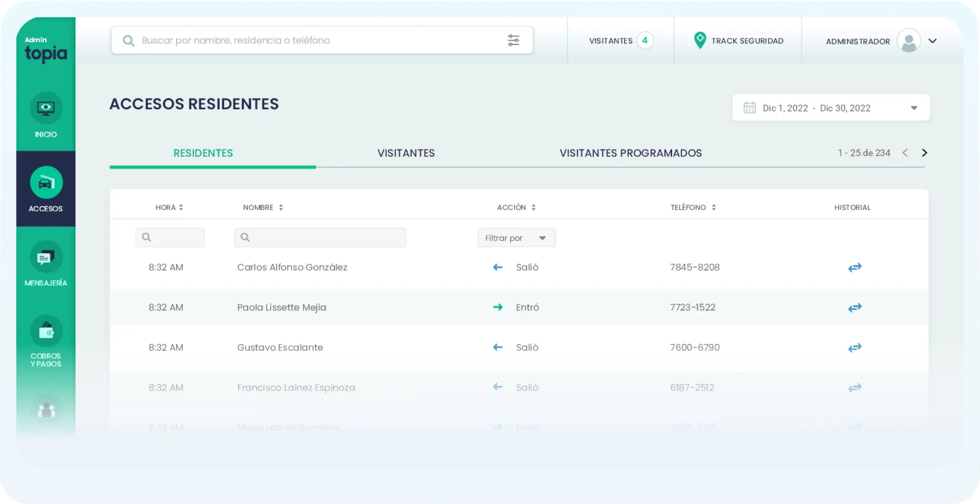The height and width of the screenshot is (504, 980).
Task: Open Cobros y Pagos wallet icon
Action: [x=46, y=332]
